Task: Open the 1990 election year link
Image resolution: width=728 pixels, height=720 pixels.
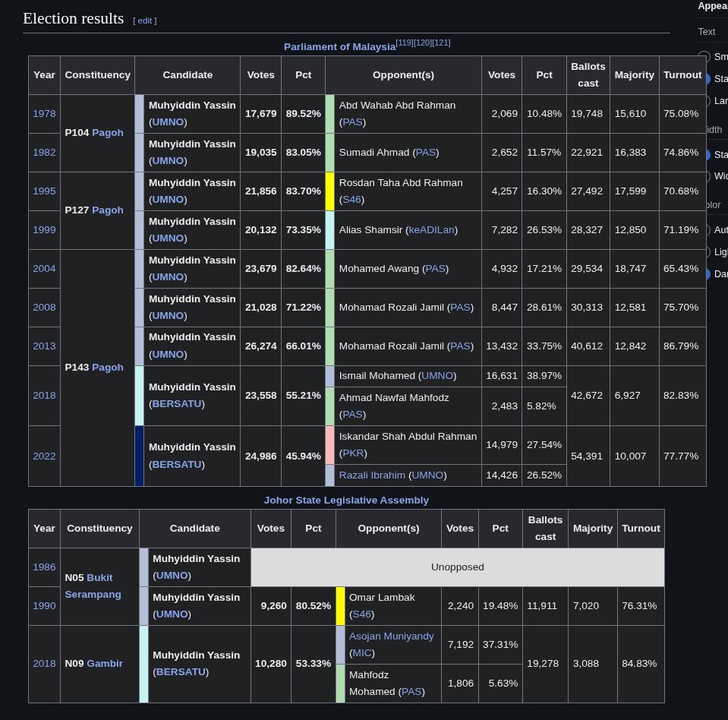Action: 44,606
